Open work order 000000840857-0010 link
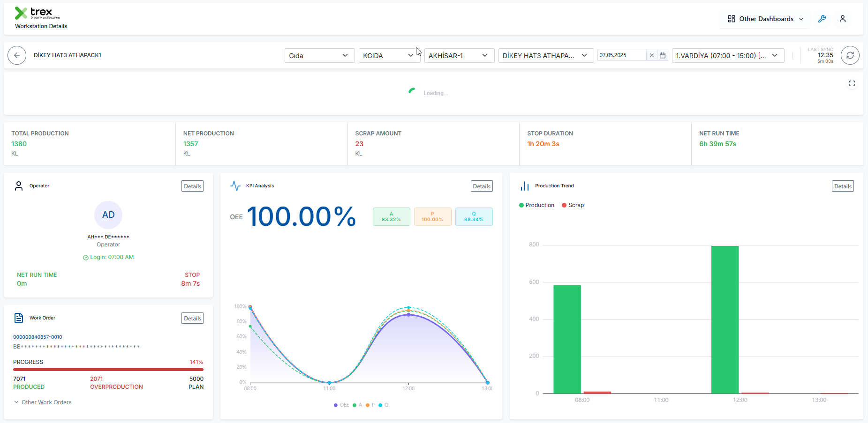This screenshot has height=423, width=868. (x=38, y=337)
